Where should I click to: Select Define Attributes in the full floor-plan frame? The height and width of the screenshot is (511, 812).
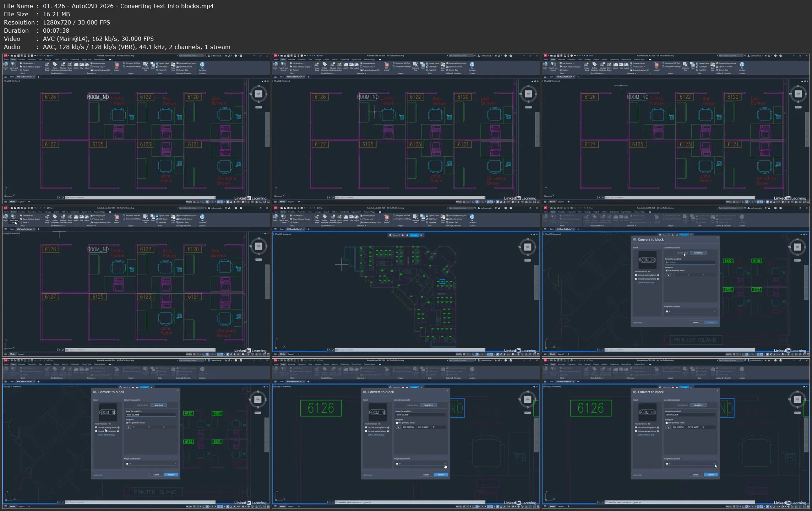(325, 219)
